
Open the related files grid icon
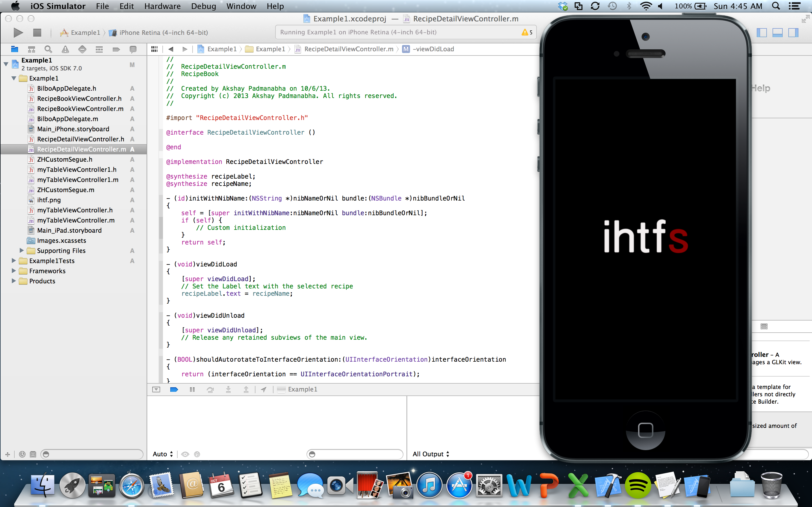[154, 49]
